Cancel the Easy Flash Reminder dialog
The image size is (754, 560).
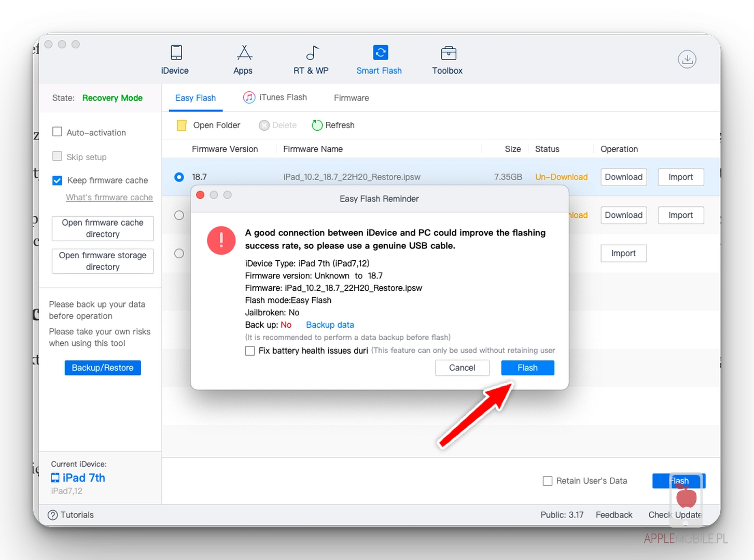tap(462, 368)
